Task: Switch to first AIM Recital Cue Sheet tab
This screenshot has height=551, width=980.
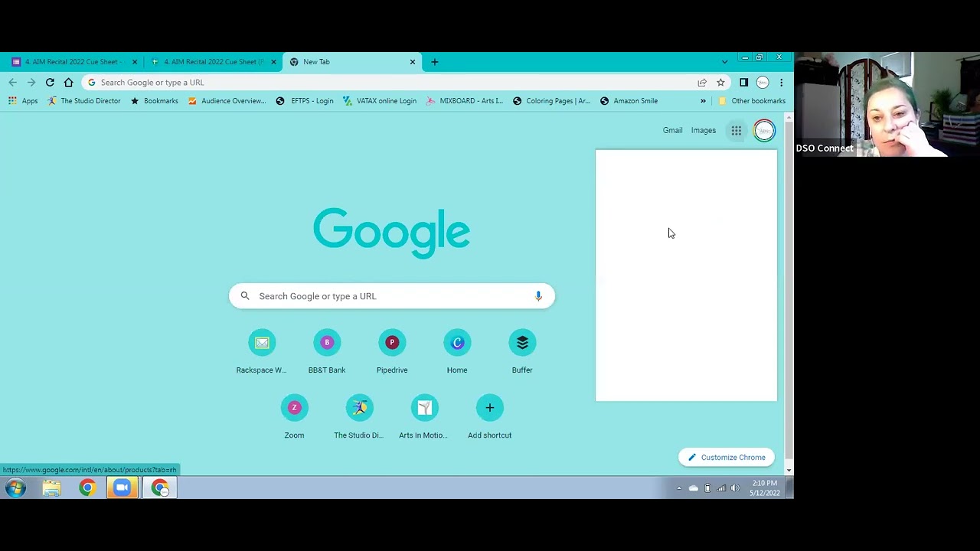Action: 73,62
